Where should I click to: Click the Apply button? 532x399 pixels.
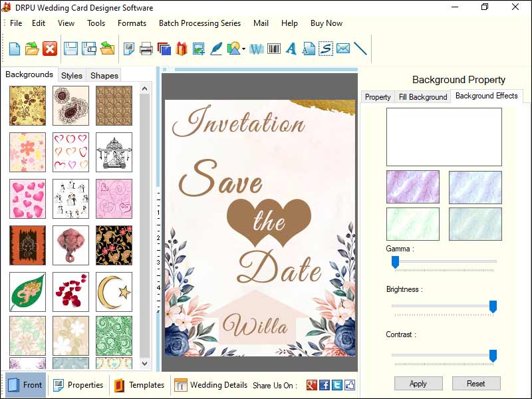click(418, 384)
